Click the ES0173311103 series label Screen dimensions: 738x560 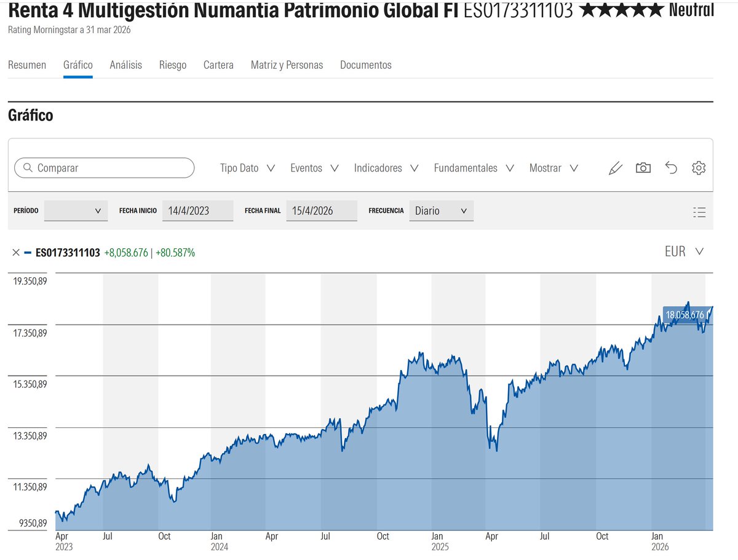68,253
